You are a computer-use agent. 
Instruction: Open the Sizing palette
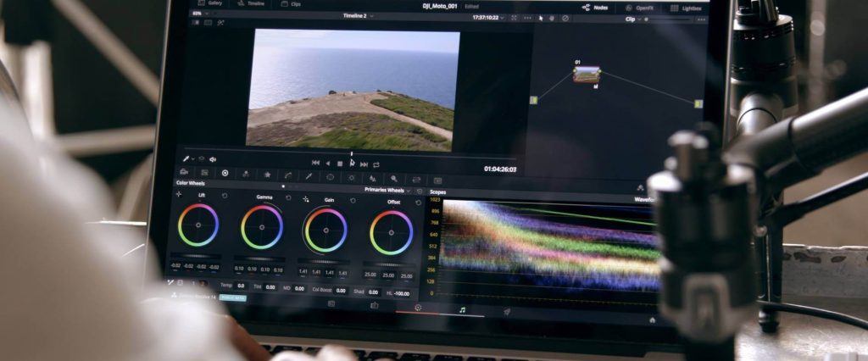(416, 180)
